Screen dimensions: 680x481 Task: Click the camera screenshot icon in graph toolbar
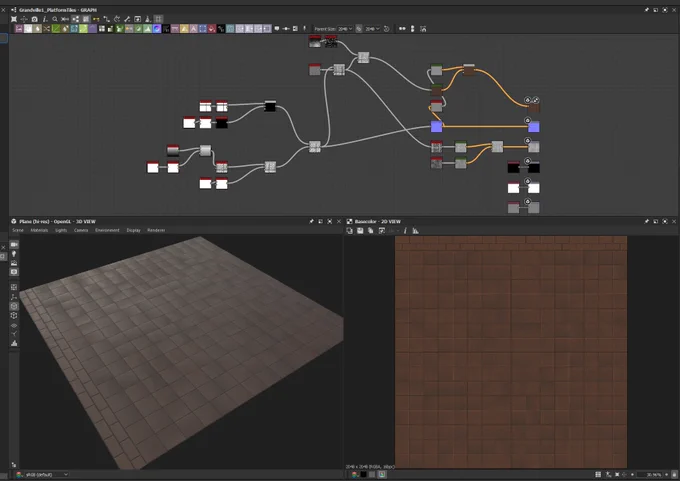coord(34,19)
